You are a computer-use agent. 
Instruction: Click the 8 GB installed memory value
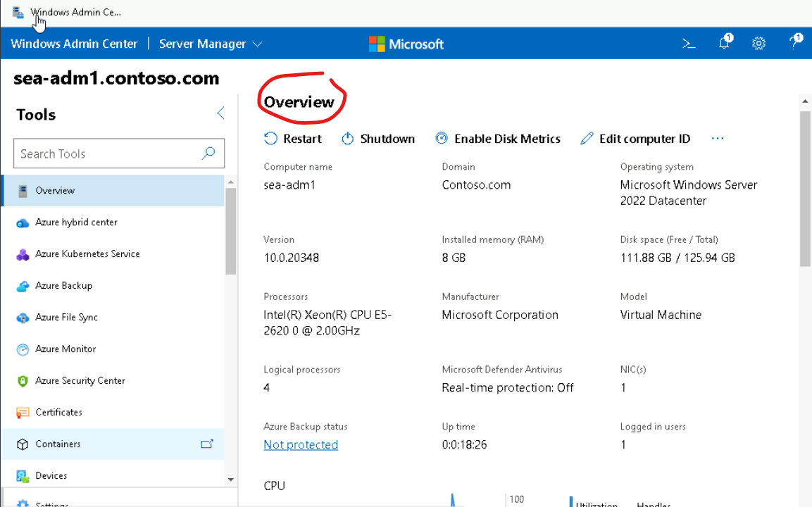point(454,258)
